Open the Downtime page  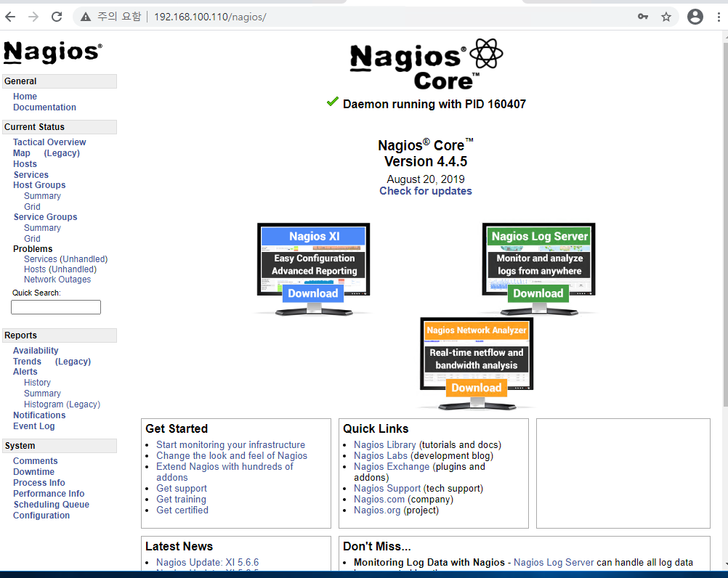(x=33, y=472)
